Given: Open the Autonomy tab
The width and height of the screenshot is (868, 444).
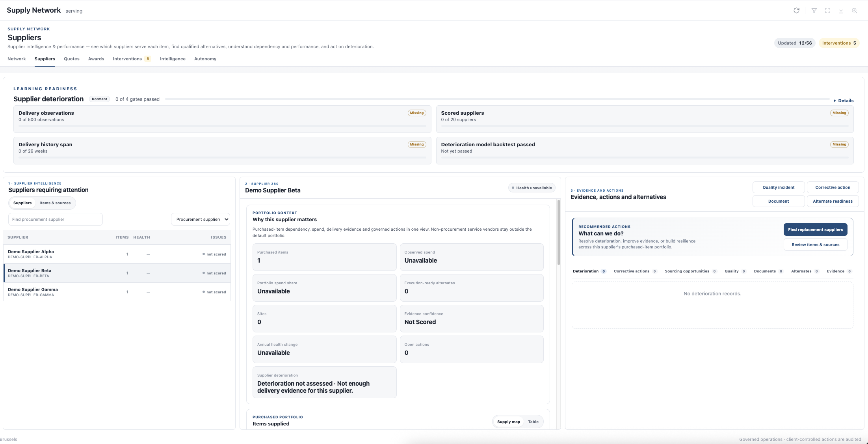Looking at the screenshot, I should coord(205,59).
